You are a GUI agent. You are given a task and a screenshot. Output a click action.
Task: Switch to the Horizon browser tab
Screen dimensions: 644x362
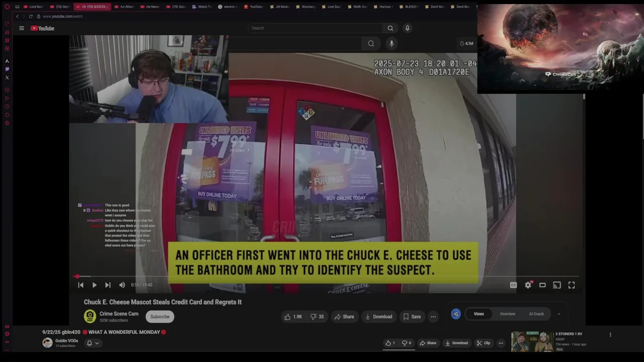tap(383, 7)
